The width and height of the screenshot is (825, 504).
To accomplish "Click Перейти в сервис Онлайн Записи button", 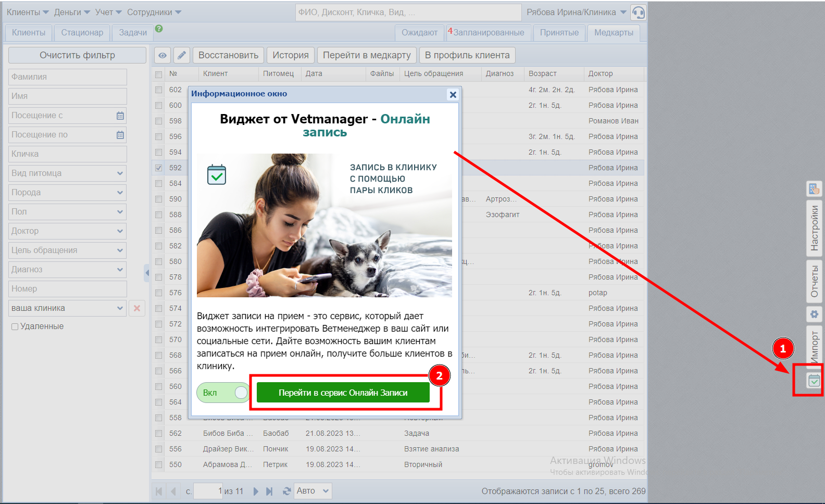I will coord(343,393).
